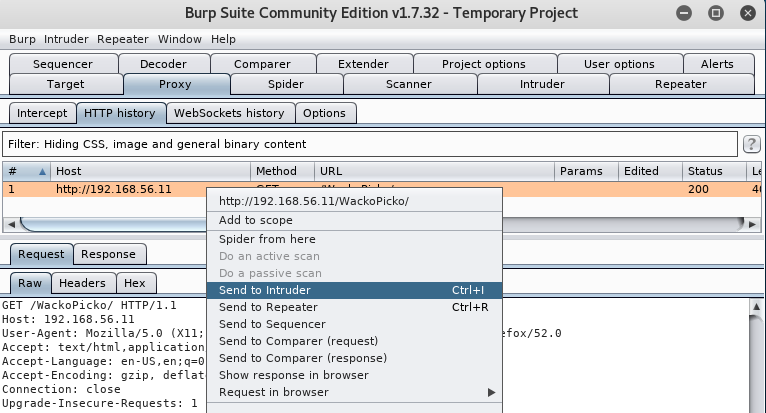Sort by the Method column header
This screenshot has height=413, width=766.
[282, 172]
